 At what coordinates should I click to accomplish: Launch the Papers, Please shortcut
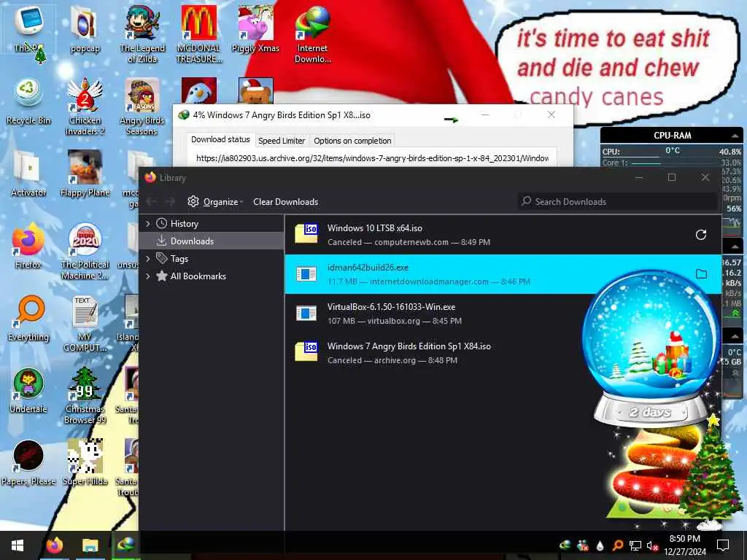(28, 463)
